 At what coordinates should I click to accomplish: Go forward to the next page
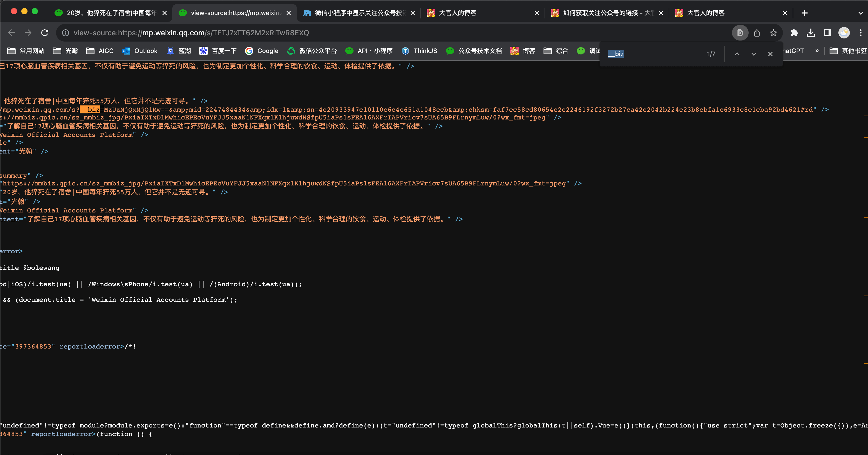pyautogui.click(x=28, y=33)
